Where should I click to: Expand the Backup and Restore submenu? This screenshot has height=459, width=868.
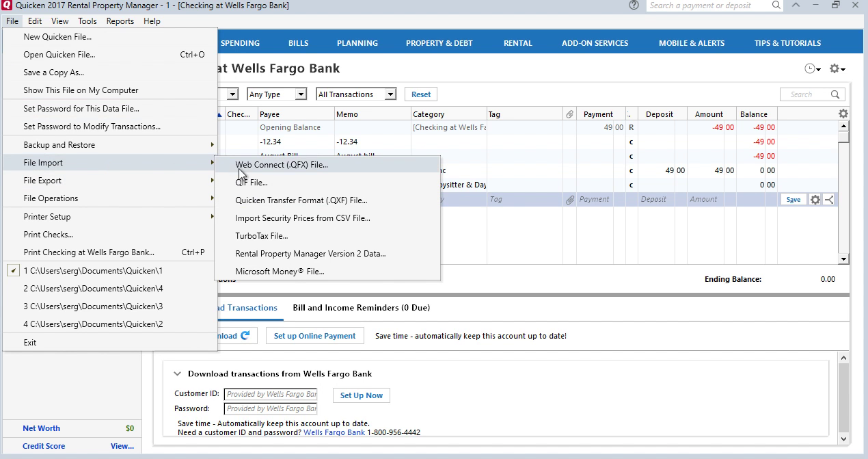point(109,145)
